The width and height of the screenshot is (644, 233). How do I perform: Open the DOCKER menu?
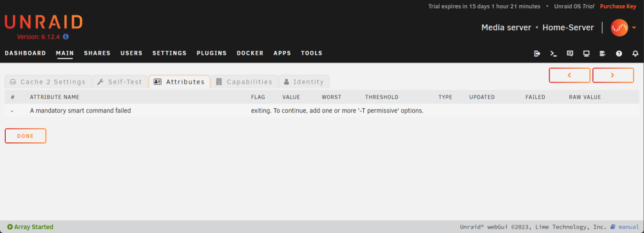coord(250,53)
